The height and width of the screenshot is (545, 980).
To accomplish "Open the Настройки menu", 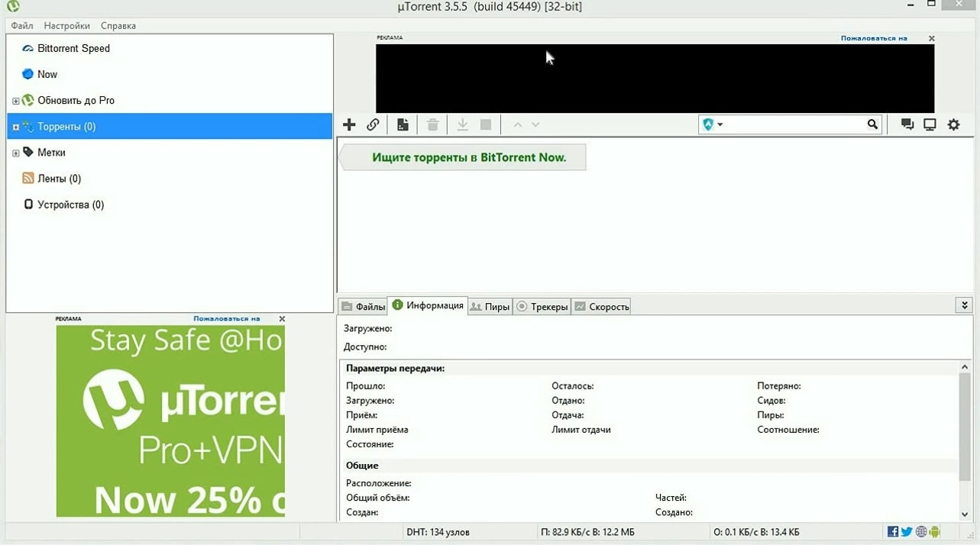I will pyautogui.click(x=66, y=25).
